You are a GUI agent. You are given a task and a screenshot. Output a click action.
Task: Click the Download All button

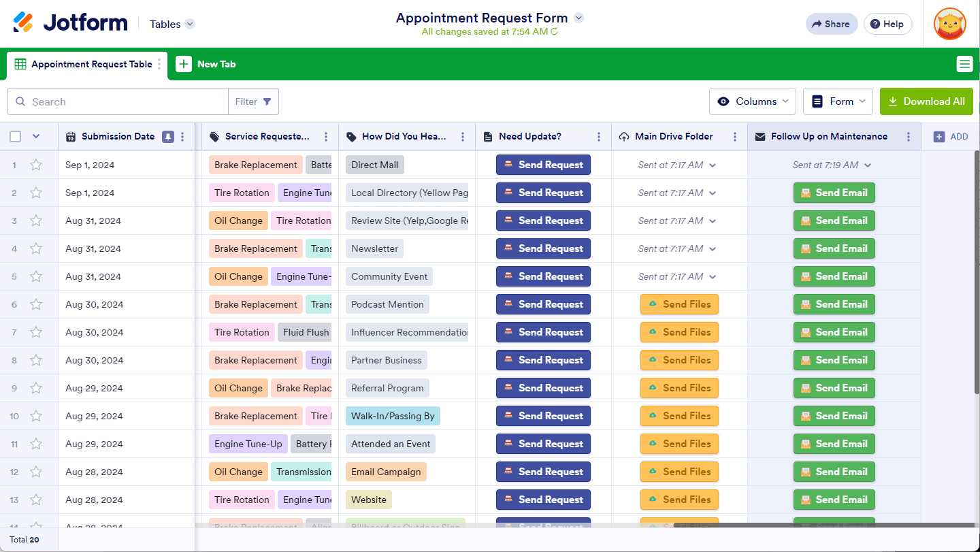coord(926,101)
